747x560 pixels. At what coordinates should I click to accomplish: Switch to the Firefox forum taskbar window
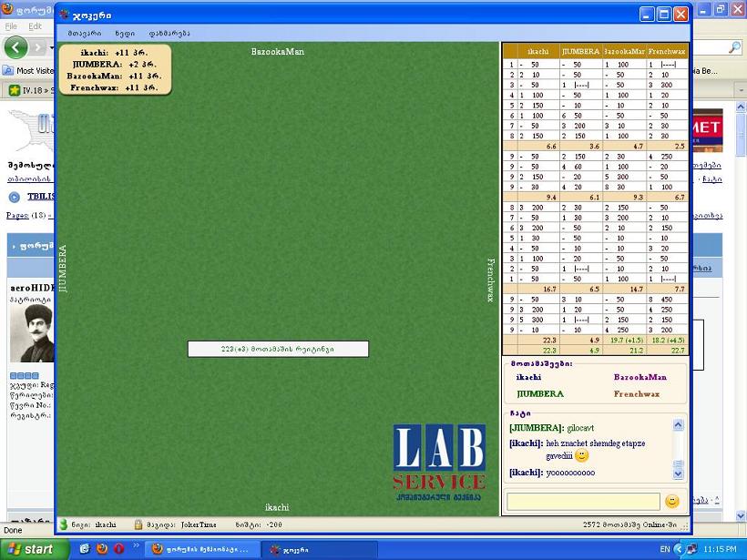click(x=200, y=549)
